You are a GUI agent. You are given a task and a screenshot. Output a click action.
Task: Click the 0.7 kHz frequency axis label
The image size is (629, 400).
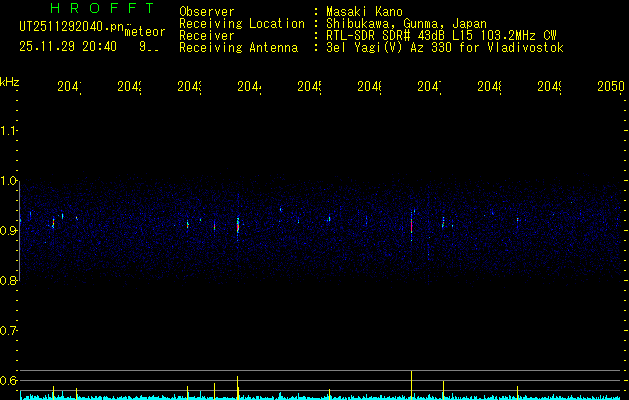[8, 331]
